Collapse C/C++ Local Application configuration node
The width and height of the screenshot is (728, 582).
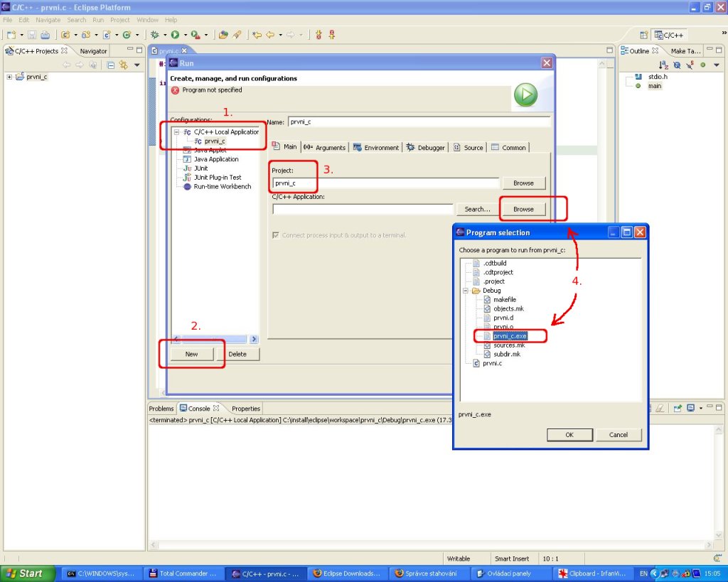click(x=177, y=131)
